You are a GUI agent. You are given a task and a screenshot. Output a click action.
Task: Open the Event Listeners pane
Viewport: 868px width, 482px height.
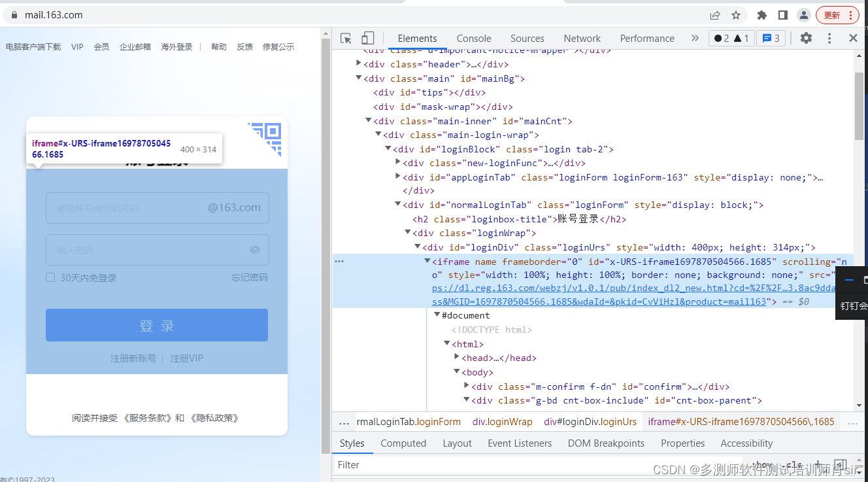[x=520, y=443]
